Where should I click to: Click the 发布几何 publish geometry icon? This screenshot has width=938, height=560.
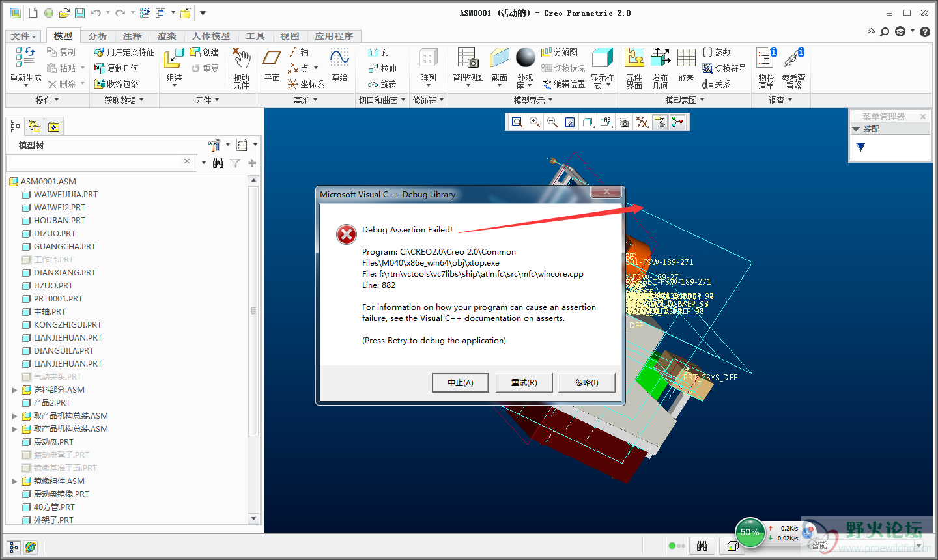[660, 67]
